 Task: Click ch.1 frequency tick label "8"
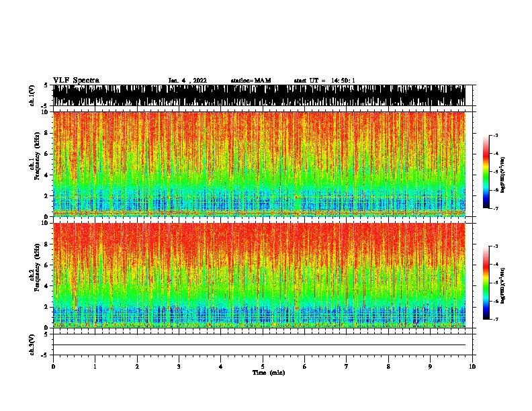pyautogui.click(x=47, y=133)
